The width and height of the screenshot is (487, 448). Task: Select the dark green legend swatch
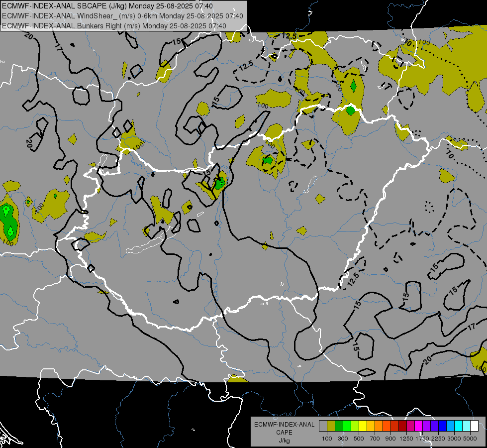coord(339,426)
